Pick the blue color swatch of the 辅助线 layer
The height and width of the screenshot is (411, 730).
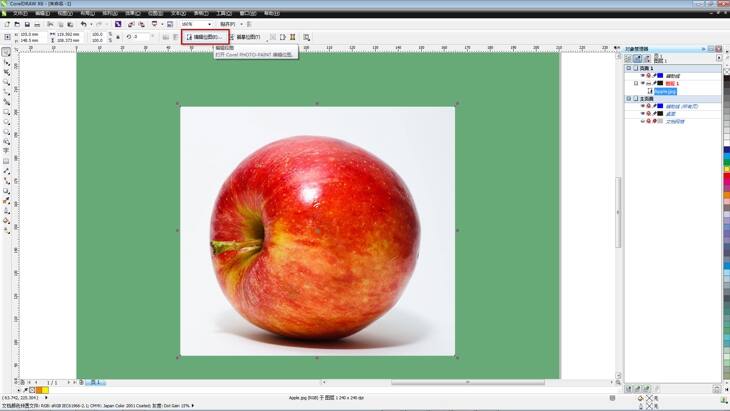point(660,75)
